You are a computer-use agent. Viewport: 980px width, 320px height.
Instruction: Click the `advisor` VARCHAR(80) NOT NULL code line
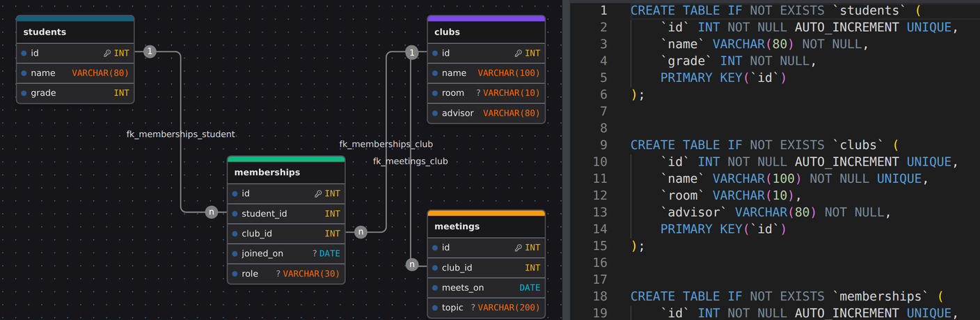[775, 212]
